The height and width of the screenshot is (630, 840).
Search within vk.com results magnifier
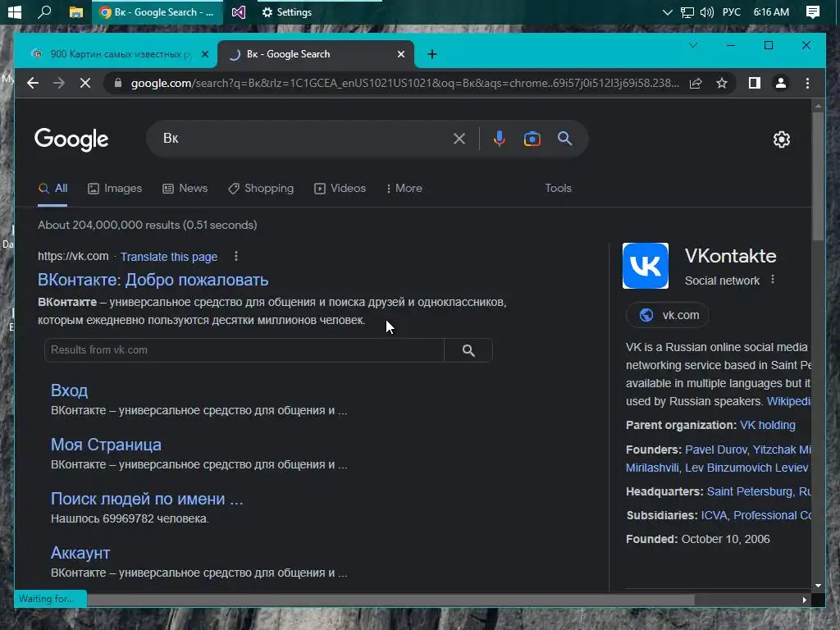pos(468,350)
